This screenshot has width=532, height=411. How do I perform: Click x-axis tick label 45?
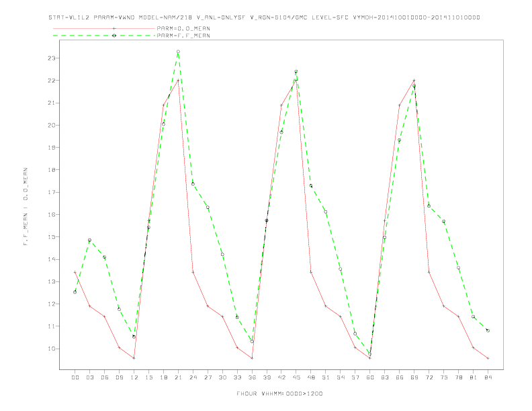(296, 377)
